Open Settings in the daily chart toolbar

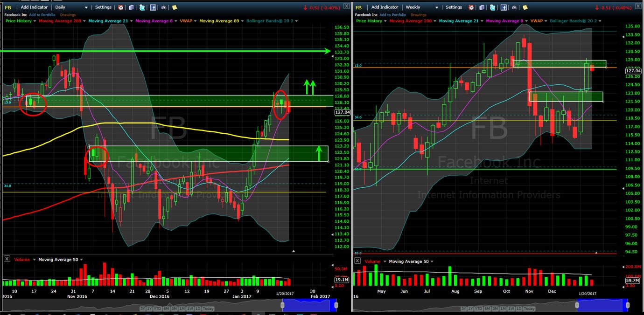(x=103, y=7)
